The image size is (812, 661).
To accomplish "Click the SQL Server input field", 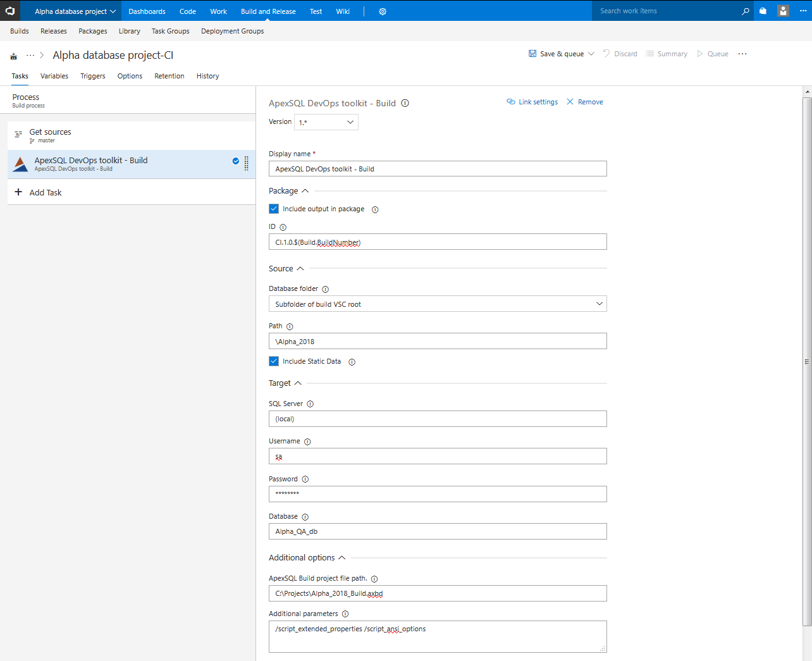I will [438, 419].
